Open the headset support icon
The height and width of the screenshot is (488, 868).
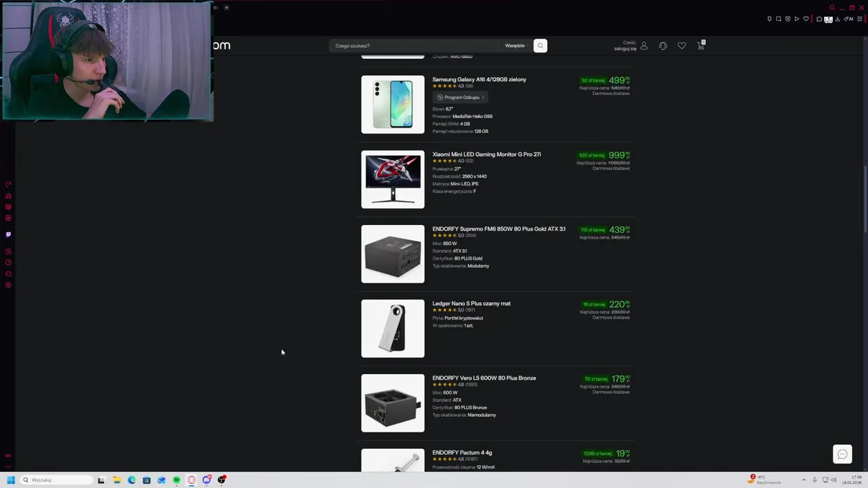[663, 45]
